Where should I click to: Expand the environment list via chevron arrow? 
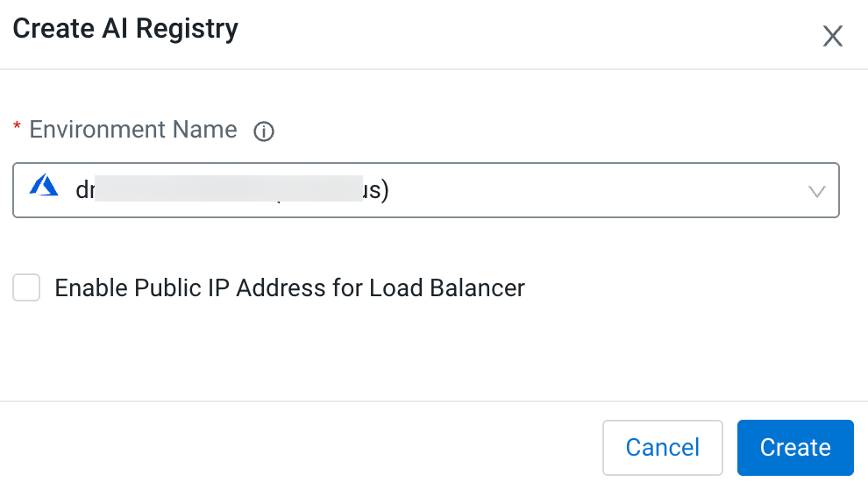[816, 190]
